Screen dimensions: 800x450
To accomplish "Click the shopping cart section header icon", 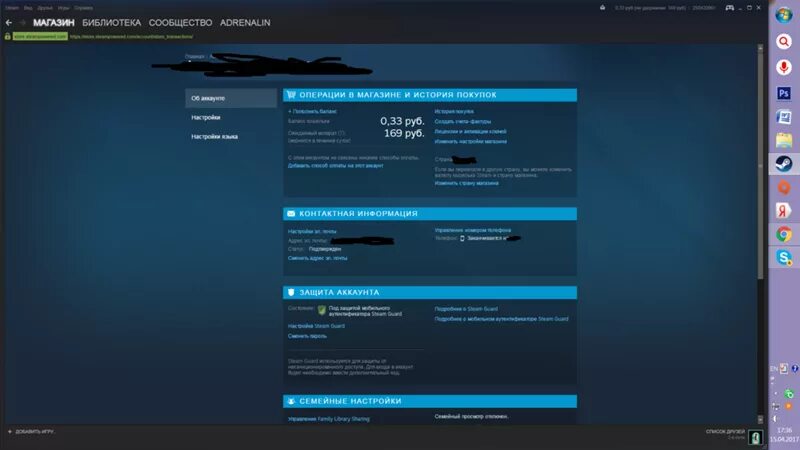I will point(291,95).
